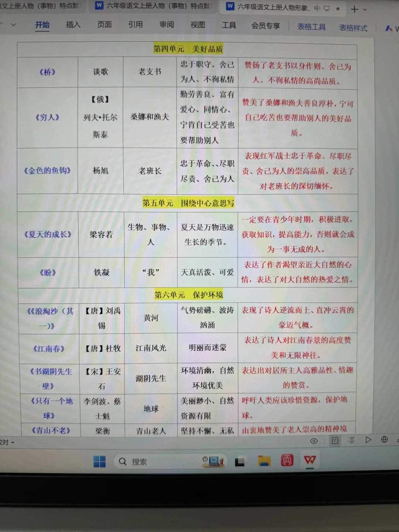Click the cell 老支书

click(150, 71)
